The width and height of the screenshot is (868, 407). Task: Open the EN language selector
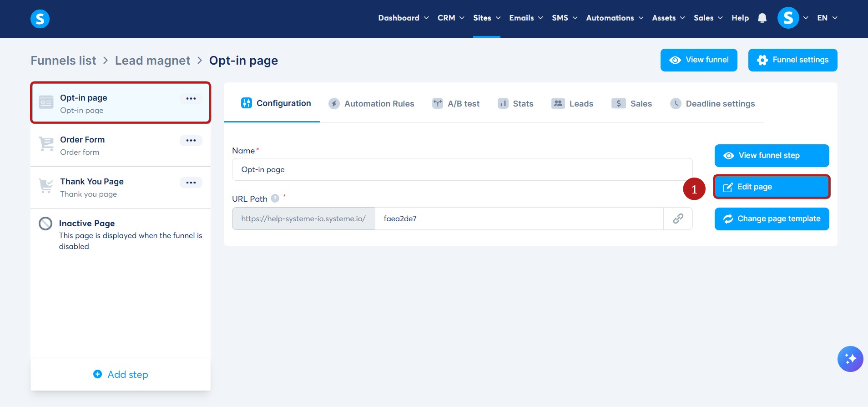pos(827,18)
